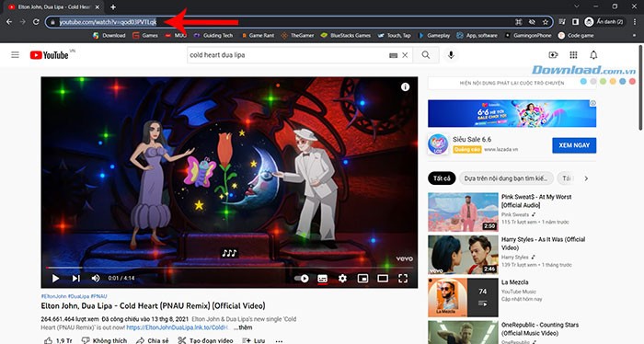
Task: Open the Gameplay bookmark
Action: (x=434, y=36)
